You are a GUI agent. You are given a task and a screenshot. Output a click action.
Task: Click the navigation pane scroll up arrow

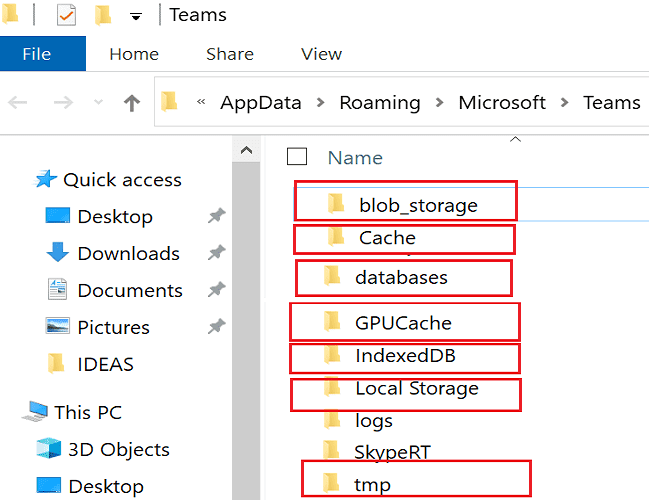pyautogui.click(x=246, y=150)
